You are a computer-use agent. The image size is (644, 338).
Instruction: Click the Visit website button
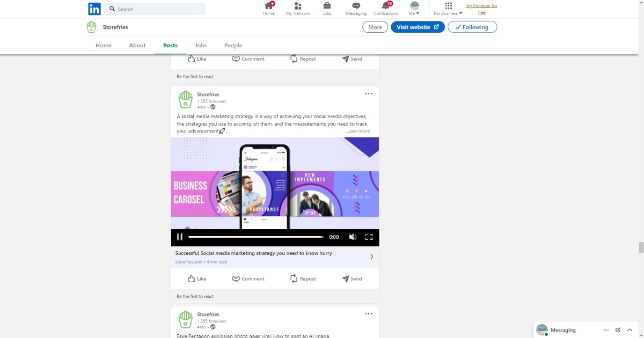tap(417, 27)
